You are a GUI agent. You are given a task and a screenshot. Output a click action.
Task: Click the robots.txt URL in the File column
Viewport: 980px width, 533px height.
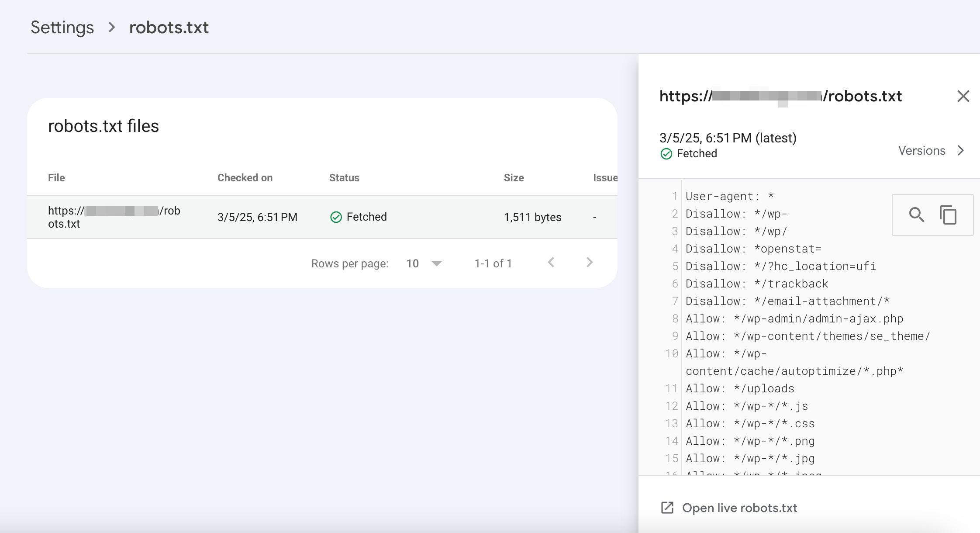[114, 217]
